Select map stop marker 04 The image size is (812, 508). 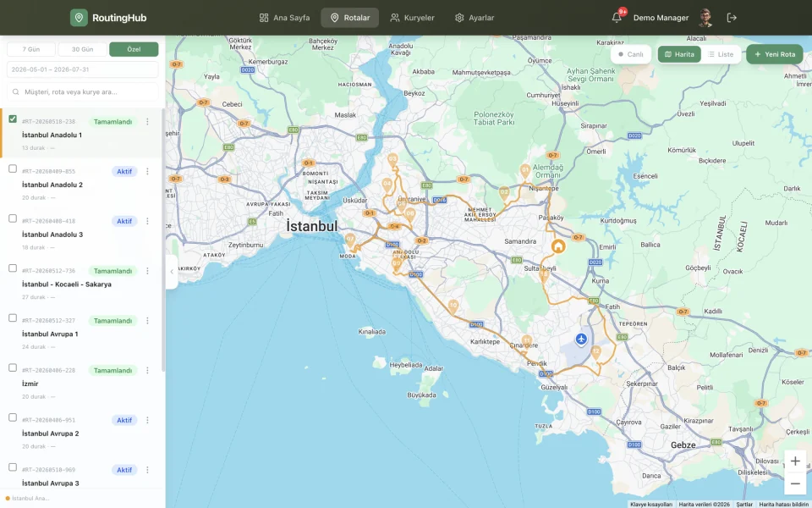tap(387, 185)
